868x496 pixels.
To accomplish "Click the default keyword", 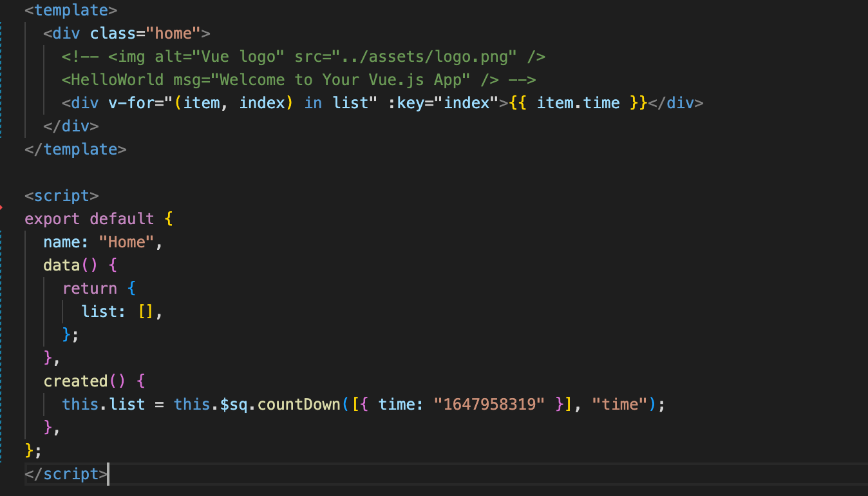I will (122, 219).
